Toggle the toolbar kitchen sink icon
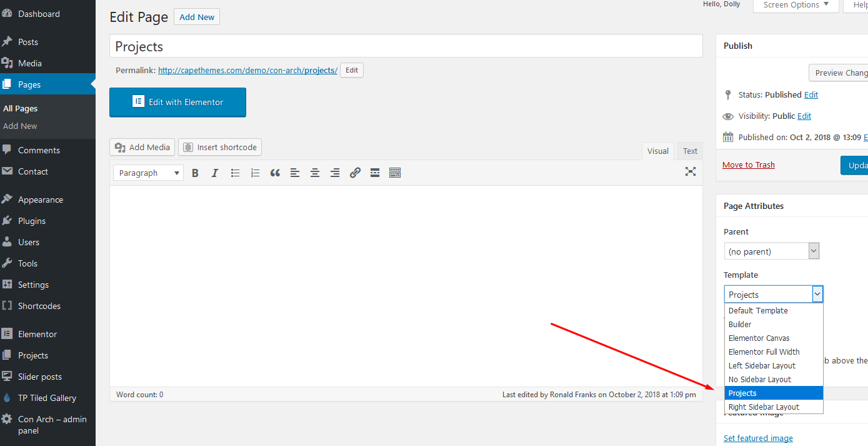The image size is (868, 446). point(395,173)
